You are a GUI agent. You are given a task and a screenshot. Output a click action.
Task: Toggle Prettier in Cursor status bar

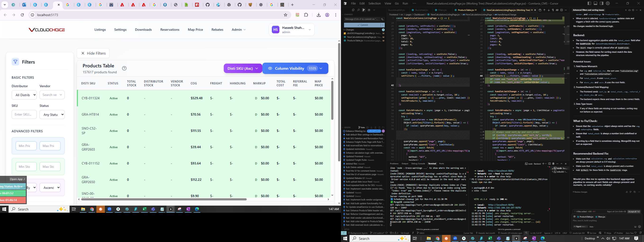coord(618,233)
